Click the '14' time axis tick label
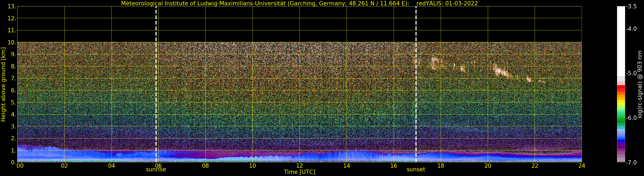Screen dimensions: 644x176 point(347,166)
